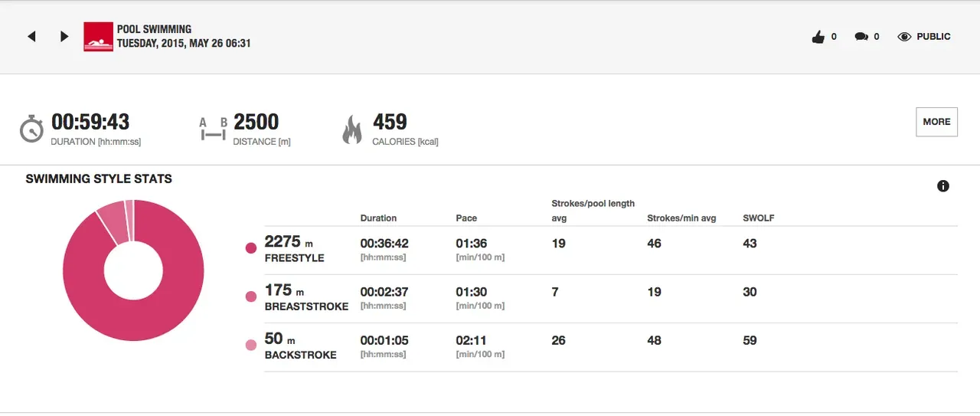Click the Freestyle color dot legend
The width and height of the screenshot is (980, 416).
250,248
